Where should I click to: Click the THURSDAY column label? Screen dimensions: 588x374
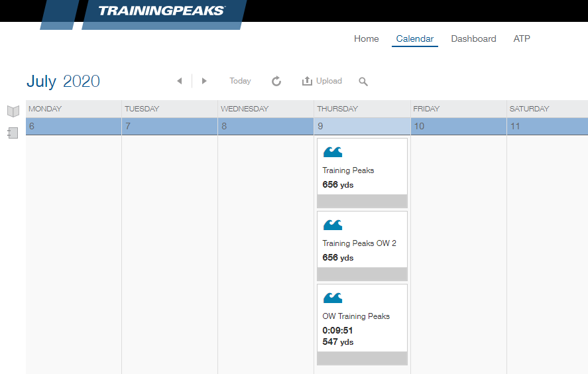(x=337, y=109)
